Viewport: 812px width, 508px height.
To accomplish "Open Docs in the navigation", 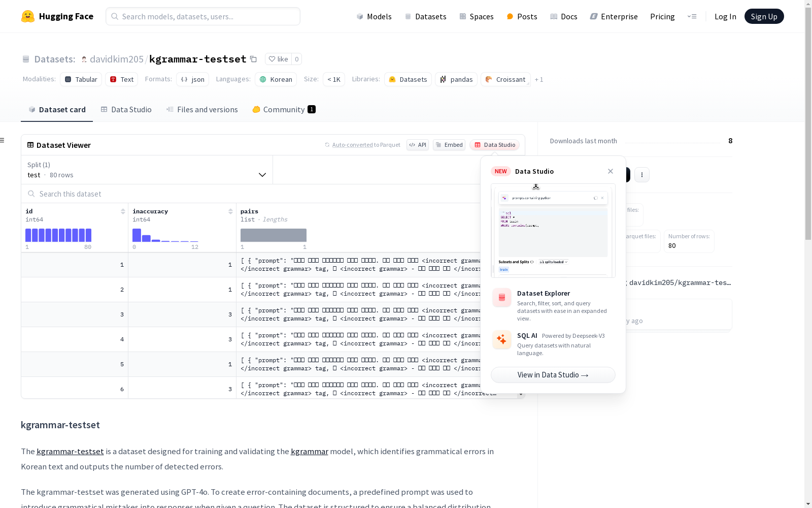I will [x=564, y=16].
